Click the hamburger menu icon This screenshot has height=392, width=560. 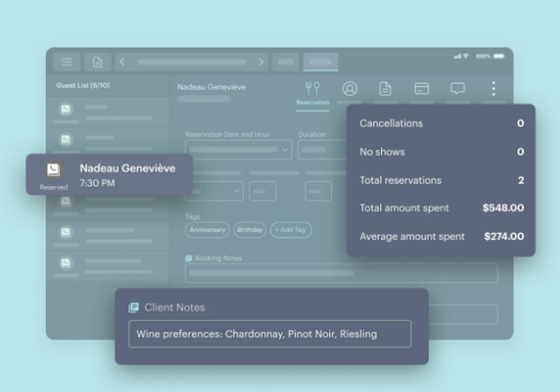coord(66,62)
